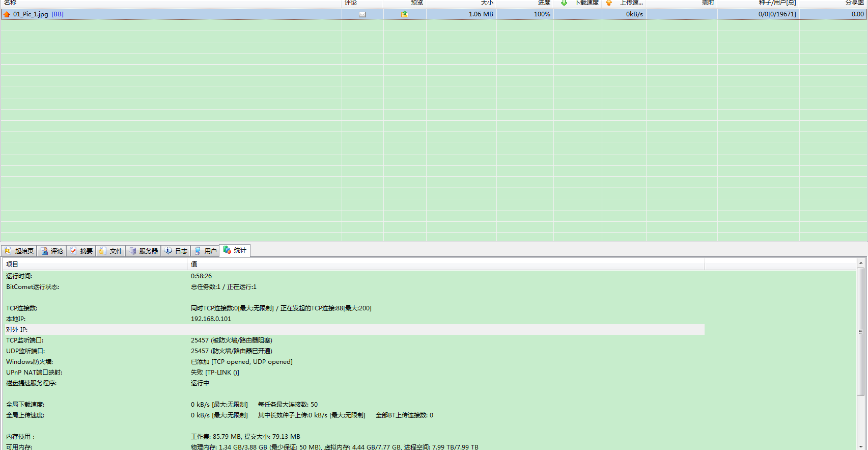Open the 起始页 start page tab
The width and height of the screenshot is (868, 450).
(x=19, y=251)
